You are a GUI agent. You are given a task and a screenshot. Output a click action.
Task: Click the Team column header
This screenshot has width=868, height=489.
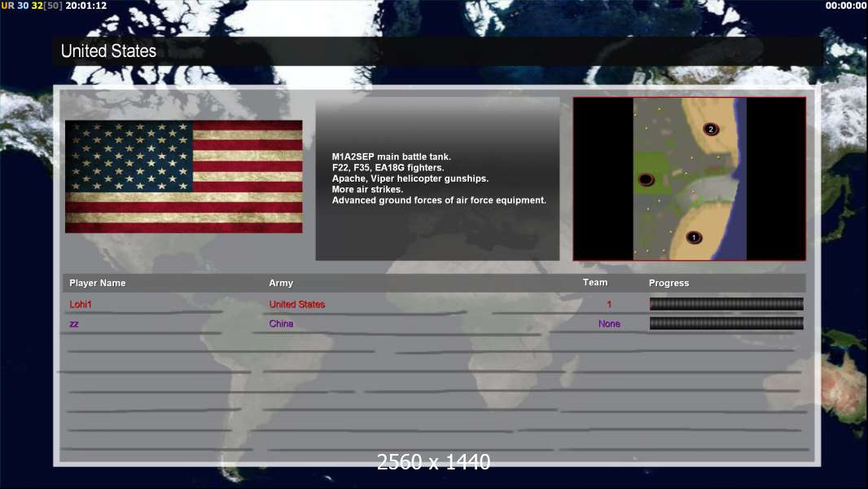(x=595, y=283)
